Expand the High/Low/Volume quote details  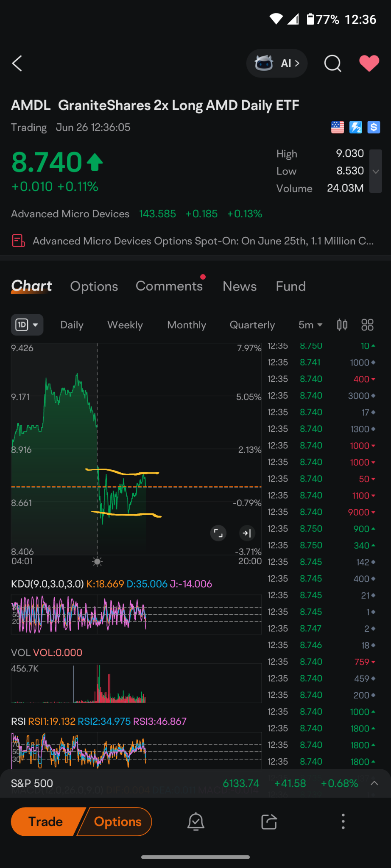click(376, 171)
